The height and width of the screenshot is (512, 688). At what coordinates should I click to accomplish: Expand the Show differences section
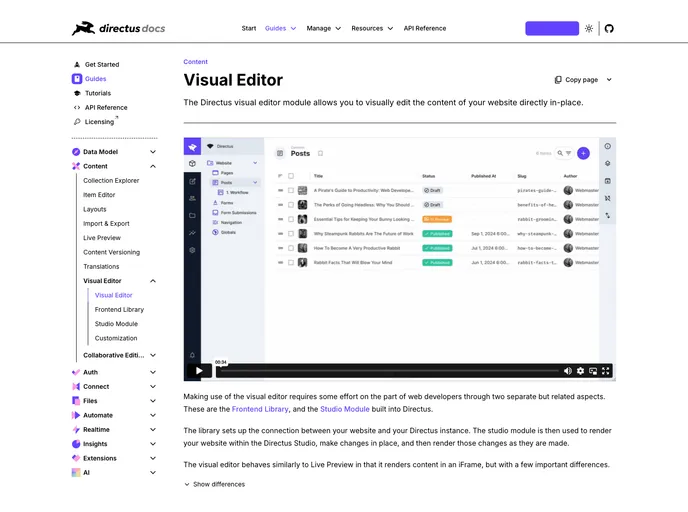click(215, 484)
